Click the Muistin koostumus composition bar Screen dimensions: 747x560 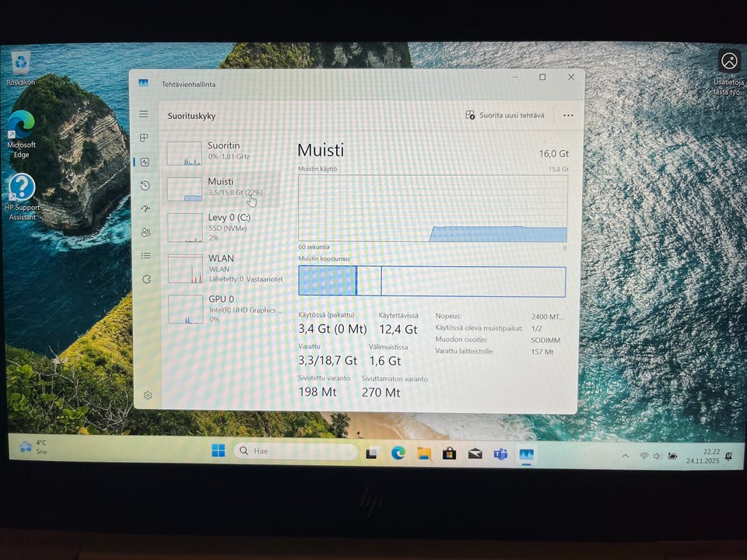(432, 282)
